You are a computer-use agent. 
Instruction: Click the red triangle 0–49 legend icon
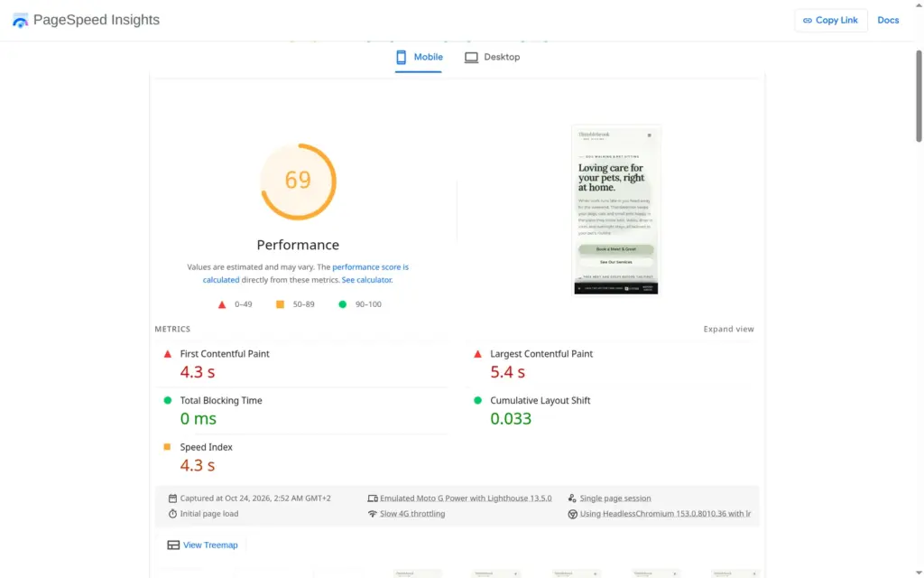[222, 305]
